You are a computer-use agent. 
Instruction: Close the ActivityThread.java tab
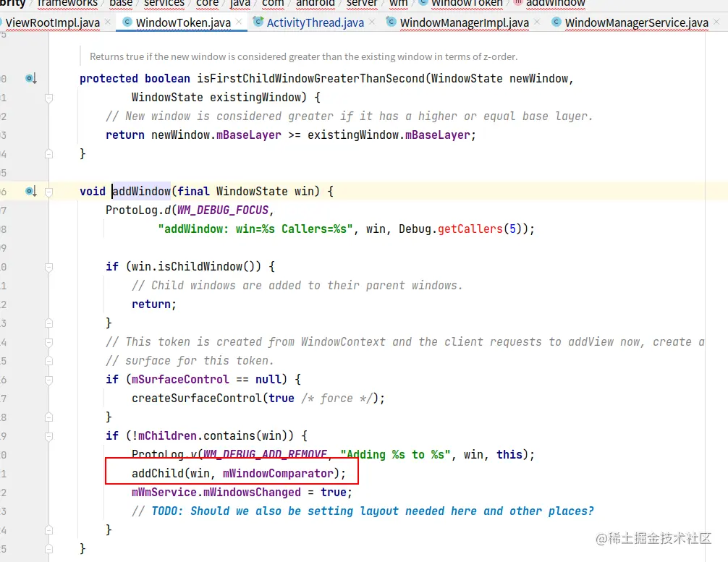pyautogui.click(x=372, y=22)
